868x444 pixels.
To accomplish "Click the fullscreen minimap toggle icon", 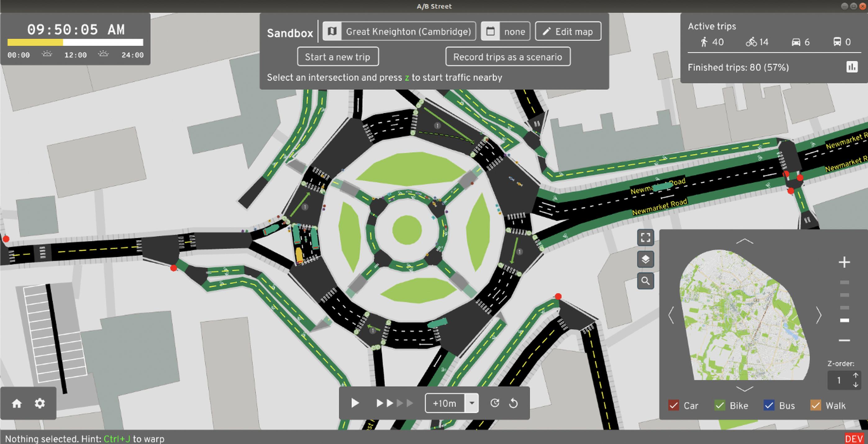I will point(645,238).
